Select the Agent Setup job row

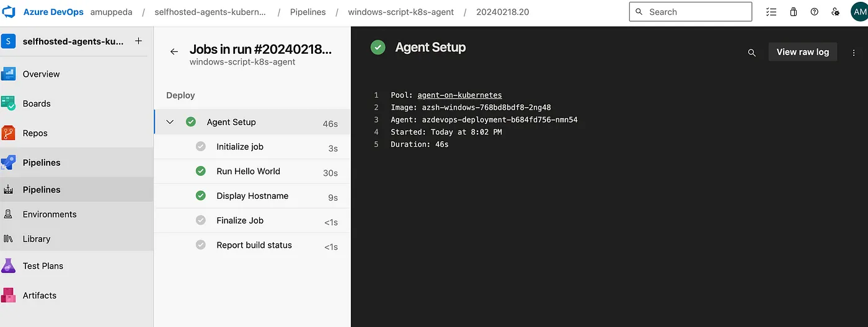[252, 122]
